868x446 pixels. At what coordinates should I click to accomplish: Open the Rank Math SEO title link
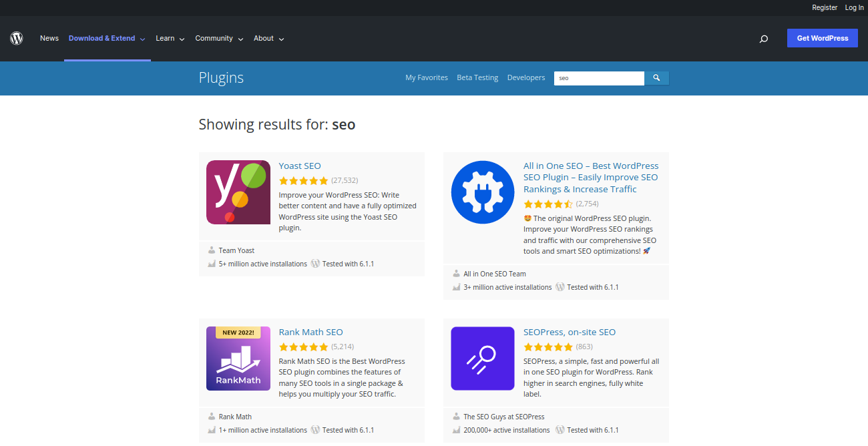tap(311, 332)
